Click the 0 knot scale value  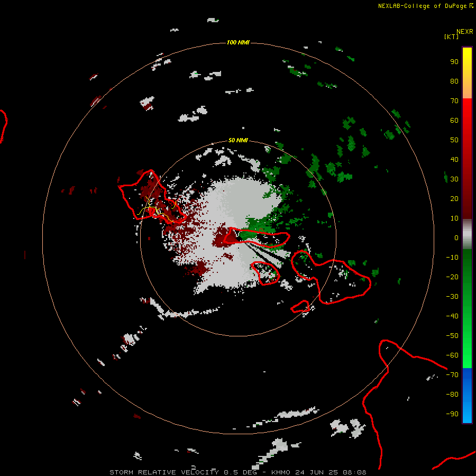tap(456, 238)
